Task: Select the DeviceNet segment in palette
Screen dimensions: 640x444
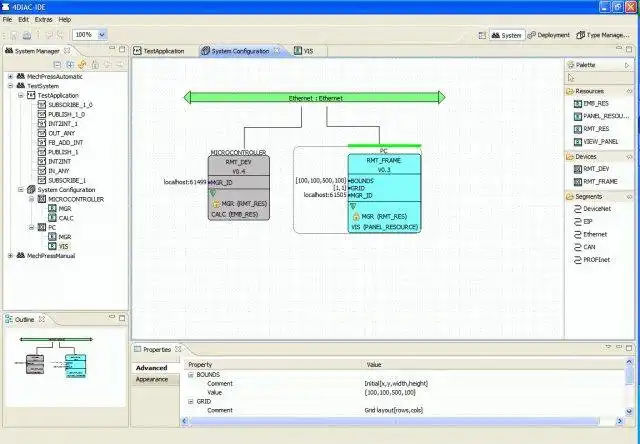Action: tap(592, 209)
